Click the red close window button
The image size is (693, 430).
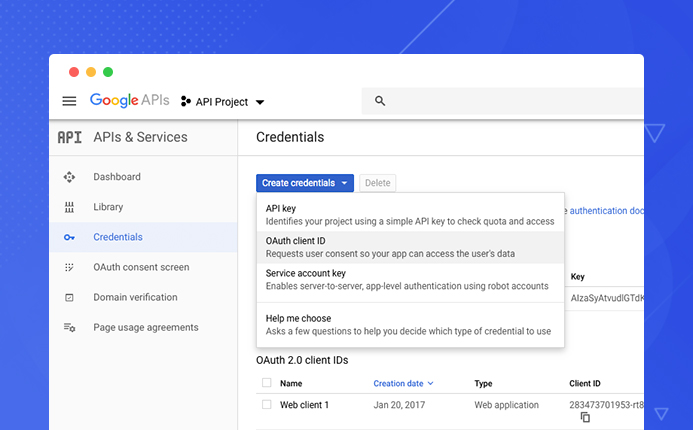coord(74,72)
